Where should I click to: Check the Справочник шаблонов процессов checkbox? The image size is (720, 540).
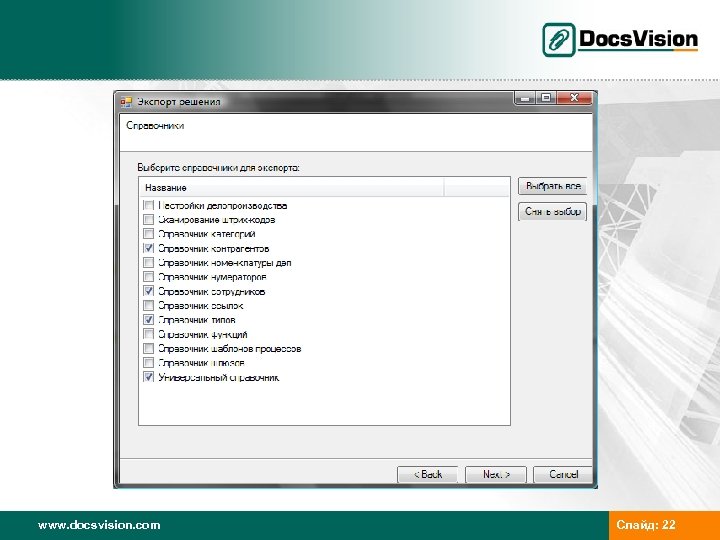click(148, 349)
